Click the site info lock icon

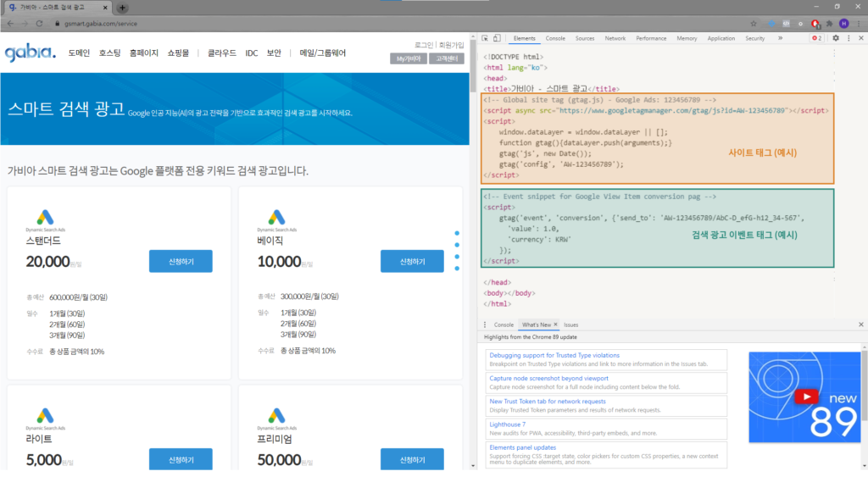[x=57, y=24]
